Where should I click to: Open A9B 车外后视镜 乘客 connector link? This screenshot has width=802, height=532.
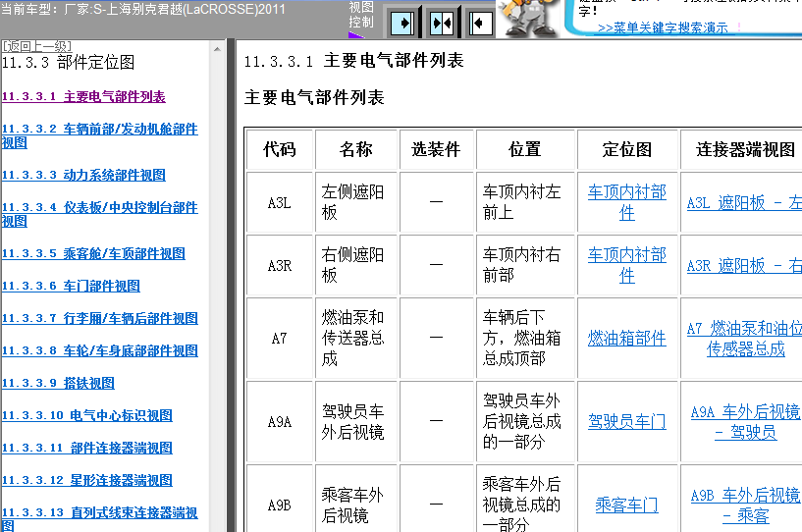point(745,505)
